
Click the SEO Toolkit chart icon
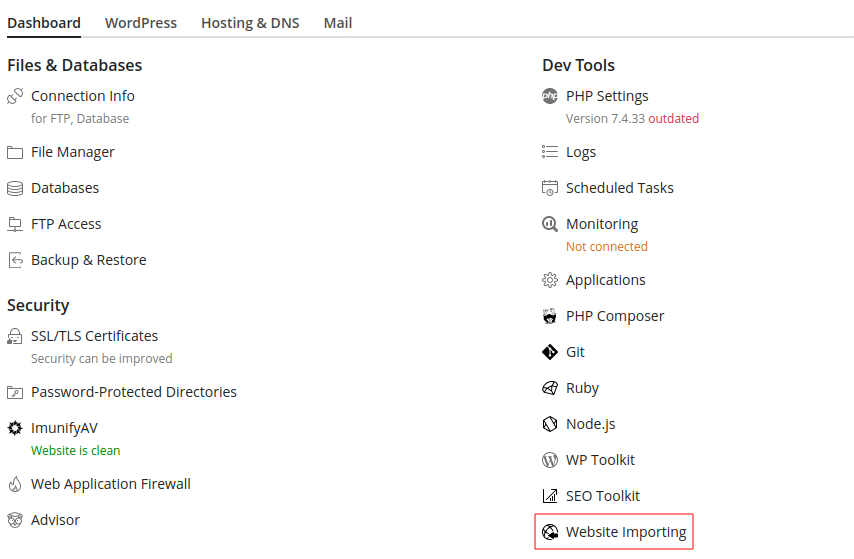[x=550, y=496]
